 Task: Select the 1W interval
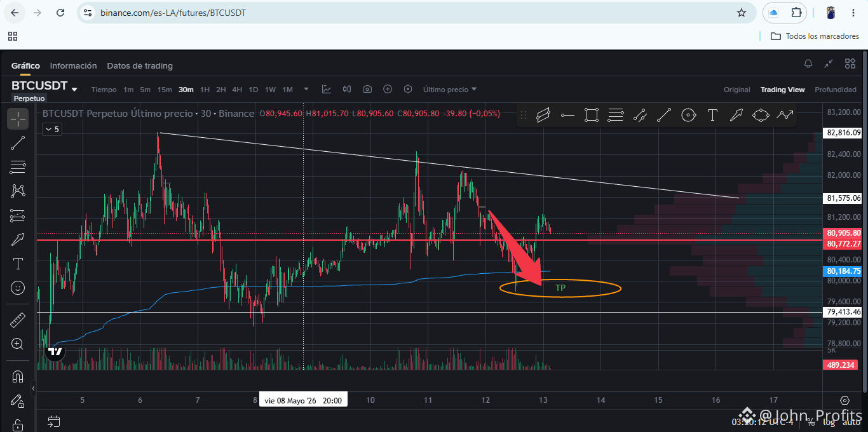pyautogui.click(x=270, y=90)
